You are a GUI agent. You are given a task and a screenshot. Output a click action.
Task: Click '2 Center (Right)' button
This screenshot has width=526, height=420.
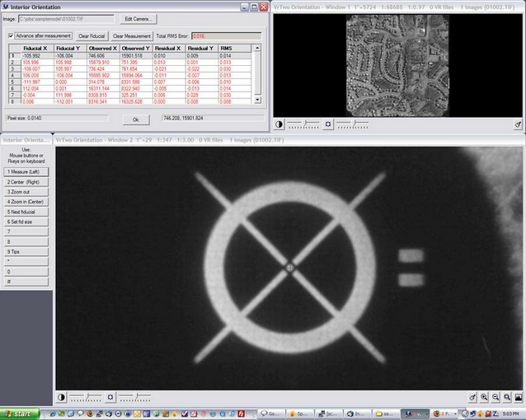[x=26, y=182]
